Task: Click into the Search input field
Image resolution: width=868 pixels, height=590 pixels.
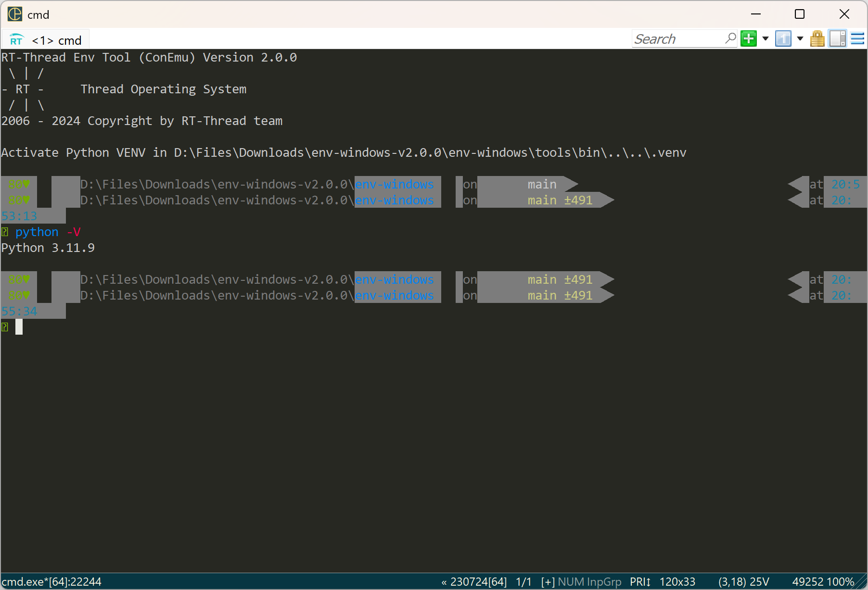Action: (x=677, y=39)
